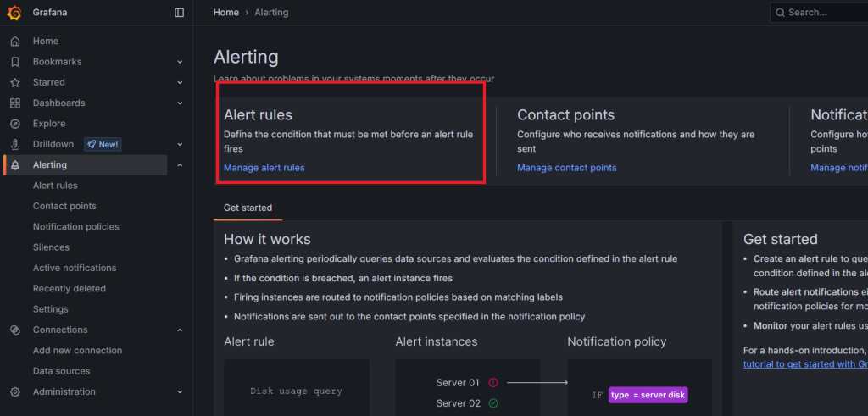868x416 pixels.
Task: Open Add new connection in sidebar
Action: point(77,350)
